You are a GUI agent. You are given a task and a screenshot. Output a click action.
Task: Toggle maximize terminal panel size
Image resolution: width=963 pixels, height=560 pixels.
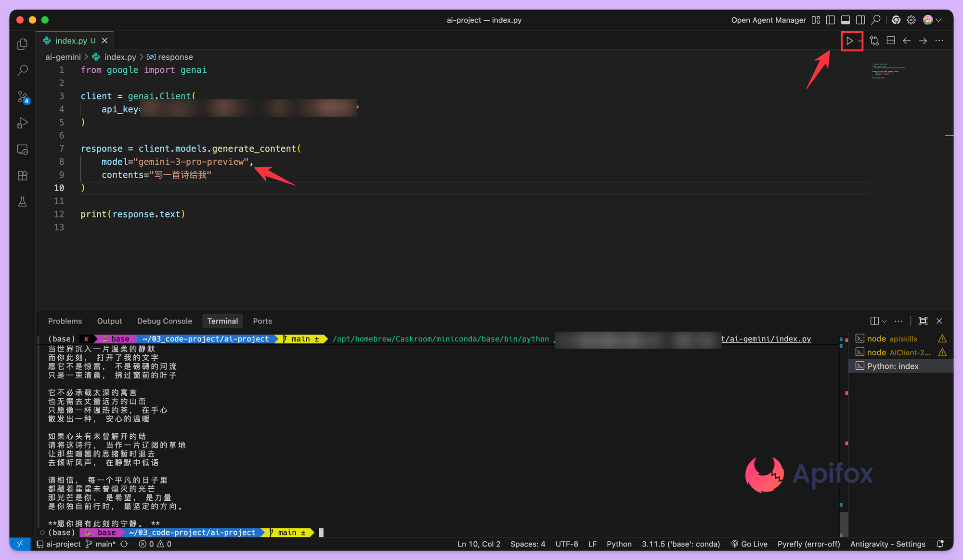click(x=923, y=321)
